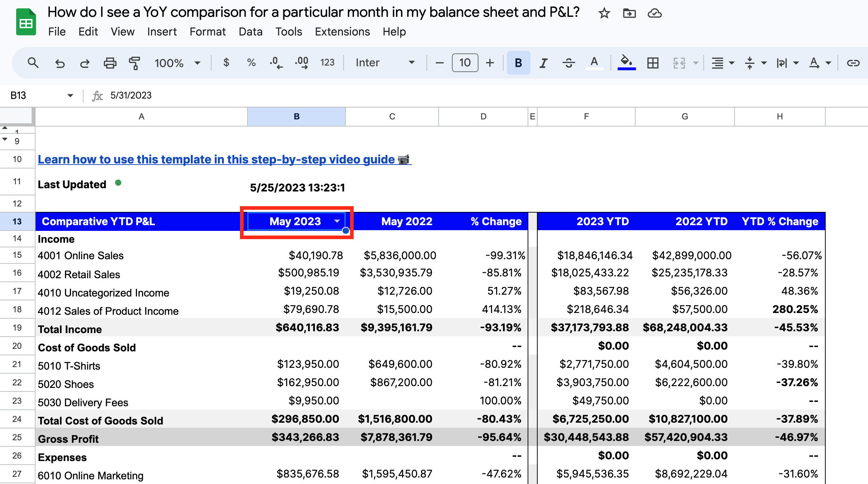This screenshot has height=484, width=868.
Task: Toggle Strikethrough formatting
Action: [x=569, y=63]
